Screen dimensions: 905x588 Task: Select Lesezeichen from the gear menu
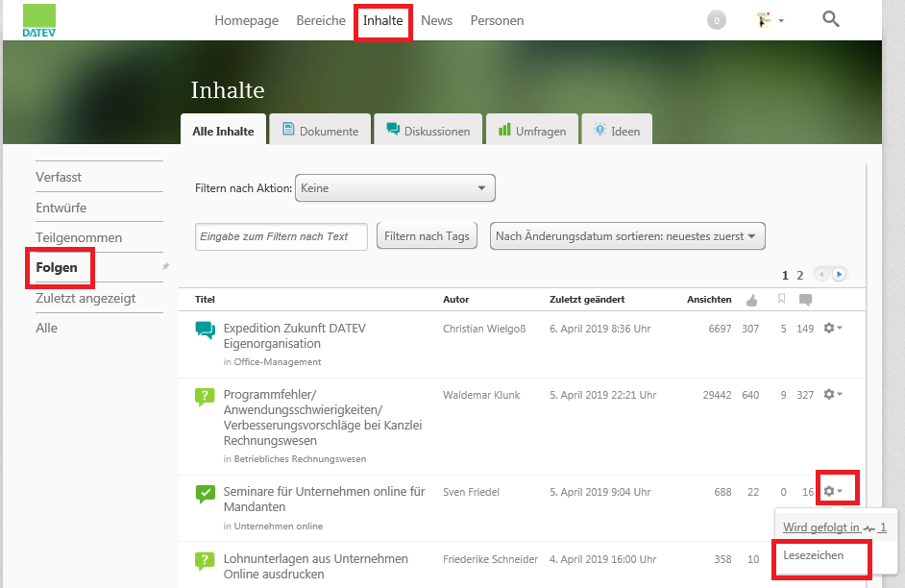point(814,555)
